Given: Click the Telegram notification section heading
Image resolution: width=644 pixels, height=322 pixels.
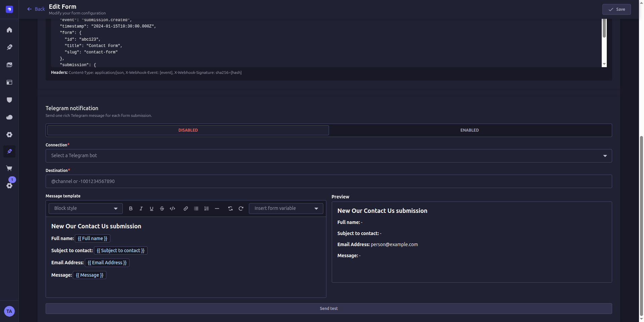Looking at the screenshot, I should 72,108.
